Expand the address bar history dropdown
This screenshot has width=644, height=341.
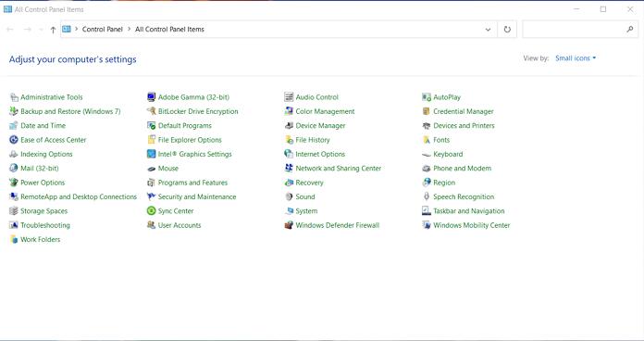(488, 30)
